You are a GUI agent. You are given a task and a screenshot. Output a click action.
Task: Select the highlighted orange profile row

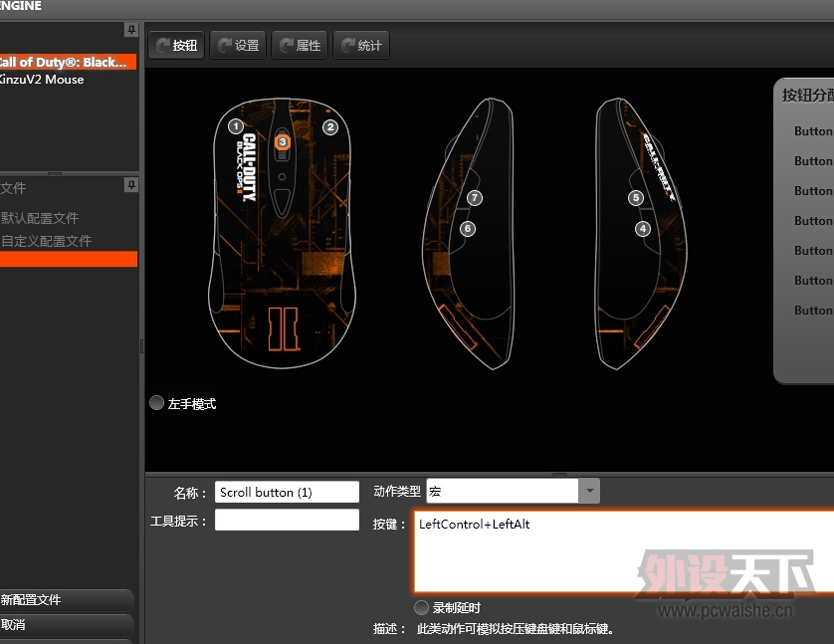point(69,259)
